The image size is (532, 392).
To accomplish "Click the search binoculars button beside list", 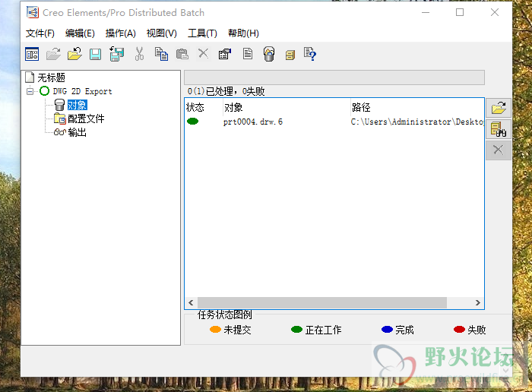I will pyautogui.click(x=499, y=129).
